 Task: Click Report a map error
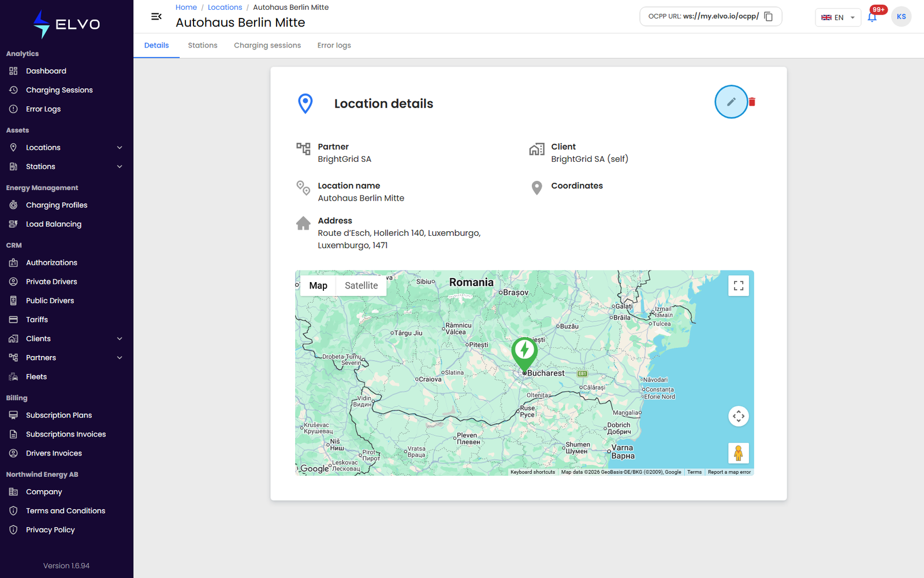[729, 472]
